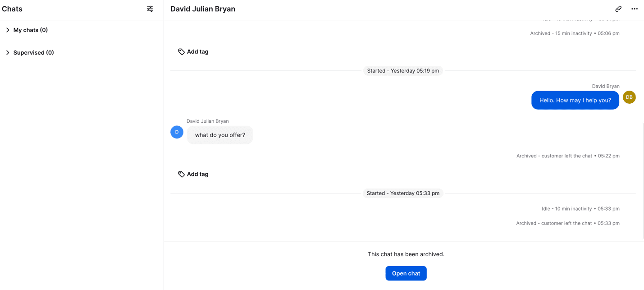Select the David Julian Bryan chat header
The width and height of the screenshot is (644, 290).
click(203, 9)
